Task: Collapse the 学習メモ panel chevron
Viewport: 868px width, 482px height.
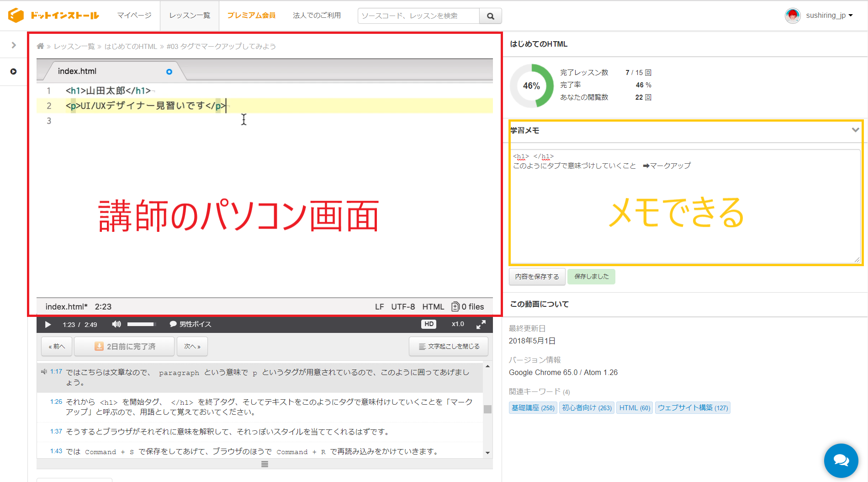Action: point(855,130)
